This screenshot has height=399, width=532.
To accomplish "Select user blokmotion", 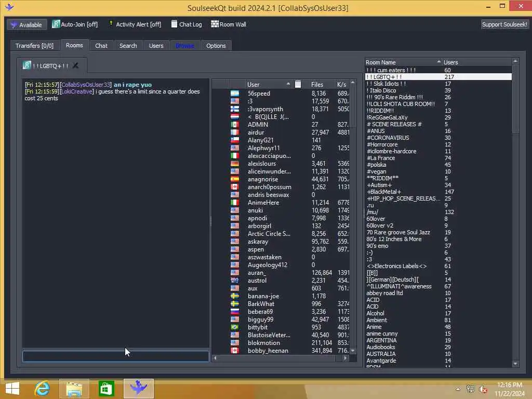I will point(263,343).
